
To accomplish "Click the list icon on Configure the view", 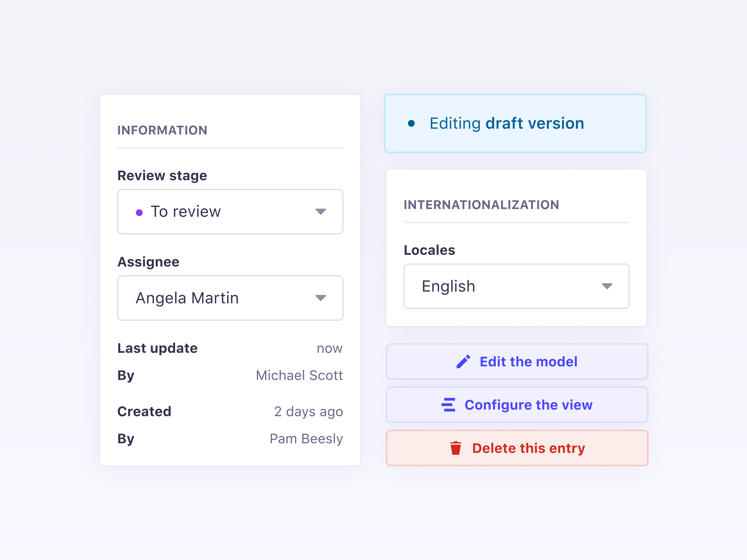I will [448, 405].
